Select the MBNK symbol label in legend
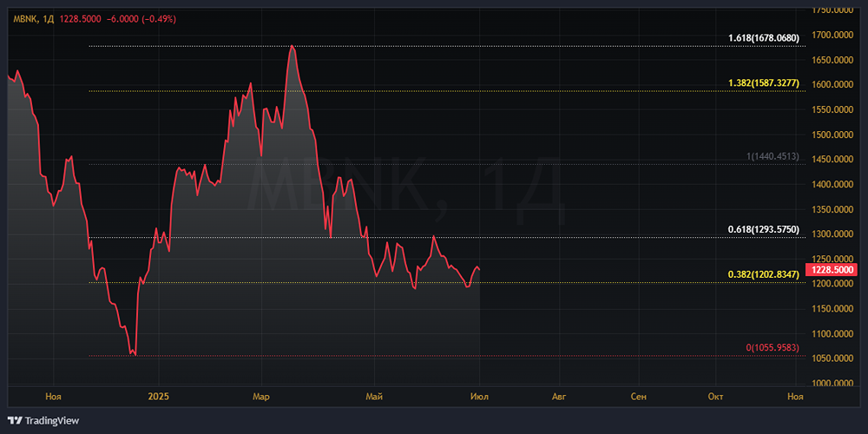868x434 pixels. pos(25,19)
